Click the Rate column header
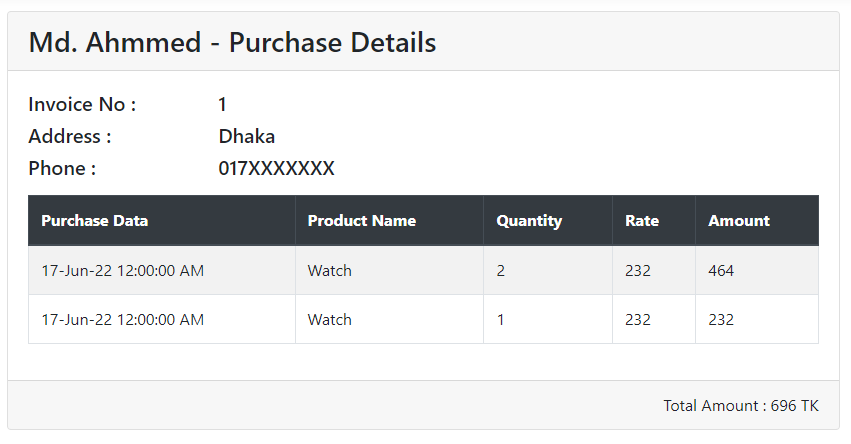The image size is (851, 444). point(653,220)
